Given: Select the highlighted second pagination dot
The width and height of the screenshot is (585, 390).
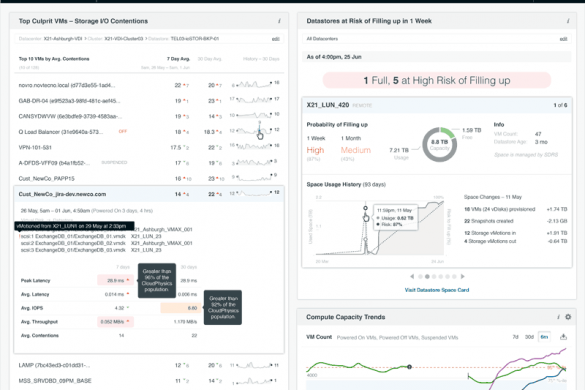Looking at the screenshot, I should [427, 277].
